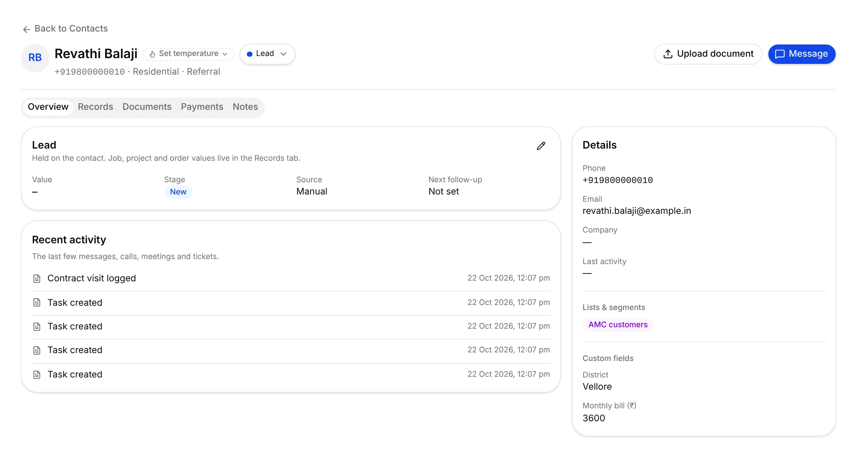Click the Upload document button
This screenshot has height=460, width=868.
708,54
